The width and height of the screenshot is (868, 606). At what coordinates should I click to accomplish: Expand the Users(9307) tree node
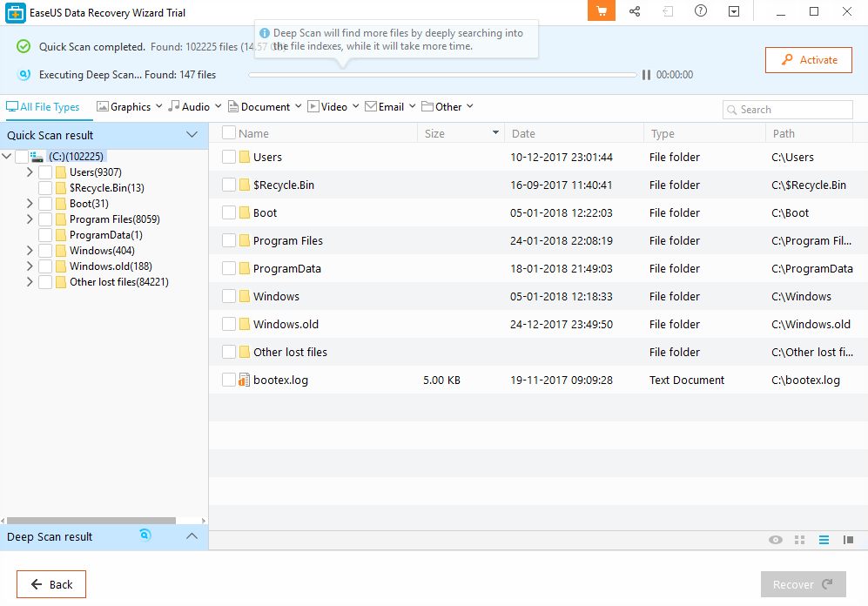30,172
